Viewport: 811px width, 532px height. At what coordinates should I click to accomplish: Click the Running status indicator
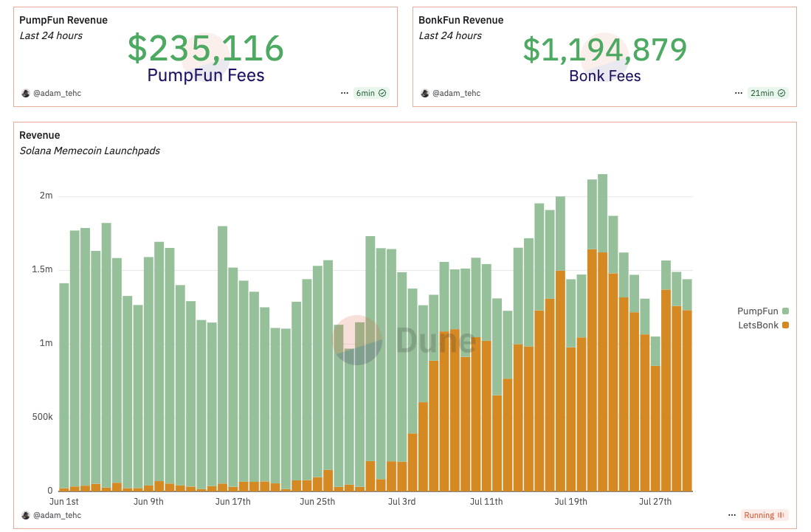[x=764, y=514]
